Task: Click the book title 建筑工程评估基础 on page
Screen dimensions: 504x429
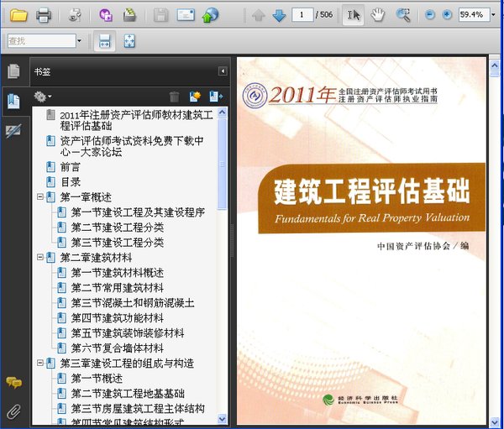Action: [371, 191]
